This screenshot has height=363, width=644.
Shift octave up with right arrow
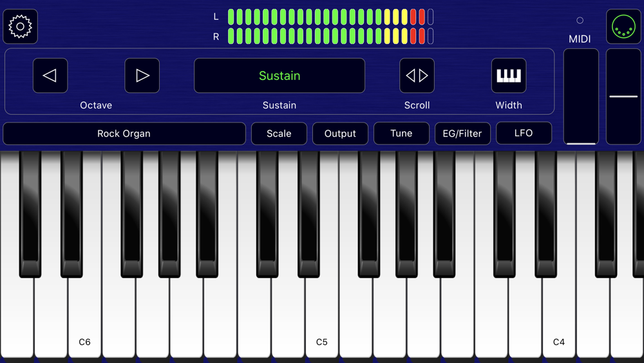click(142, 75)
